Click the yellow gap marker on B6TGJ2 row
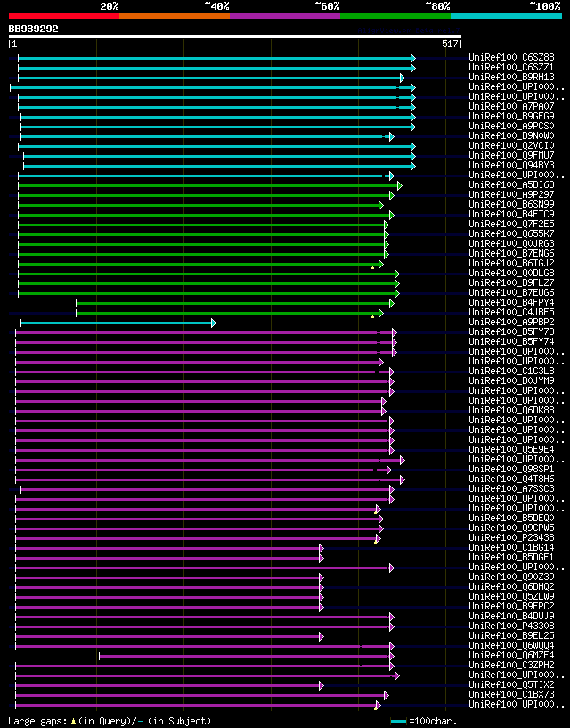Screen dimensions: 570x728 click(x=373, y=267)
